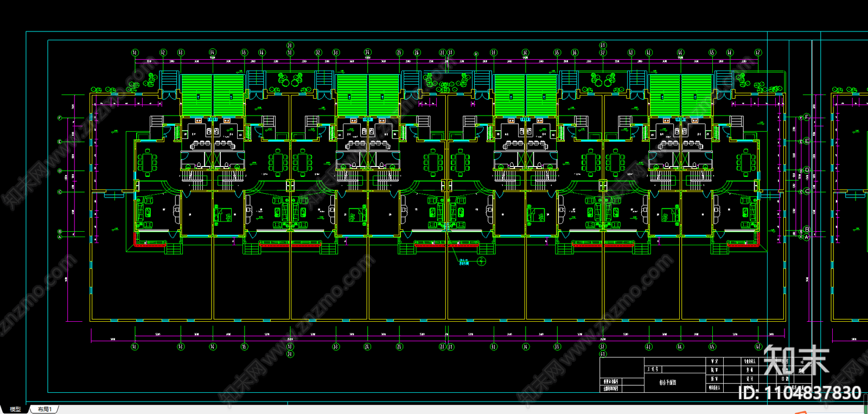868x414 pixels.
Task: Select axis bubble A on the right side
Action: click(807, 237)
